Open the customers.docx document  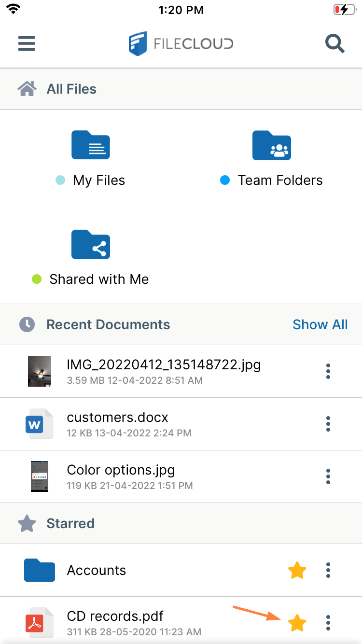coord(117,418)
